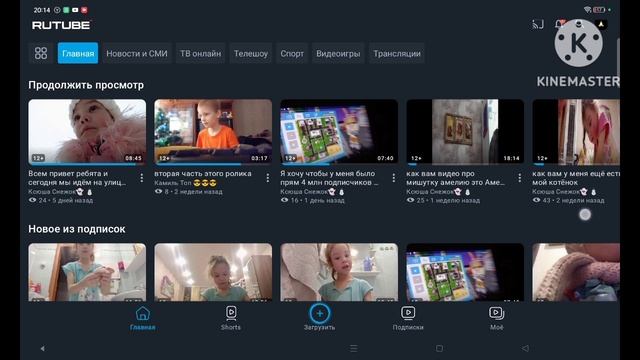Image resolution: width=640 pixels, height=360 pixels.
Task: Tap the 20:14 clock in status bar
Action: pyautogui.click(x=42, y=10)
